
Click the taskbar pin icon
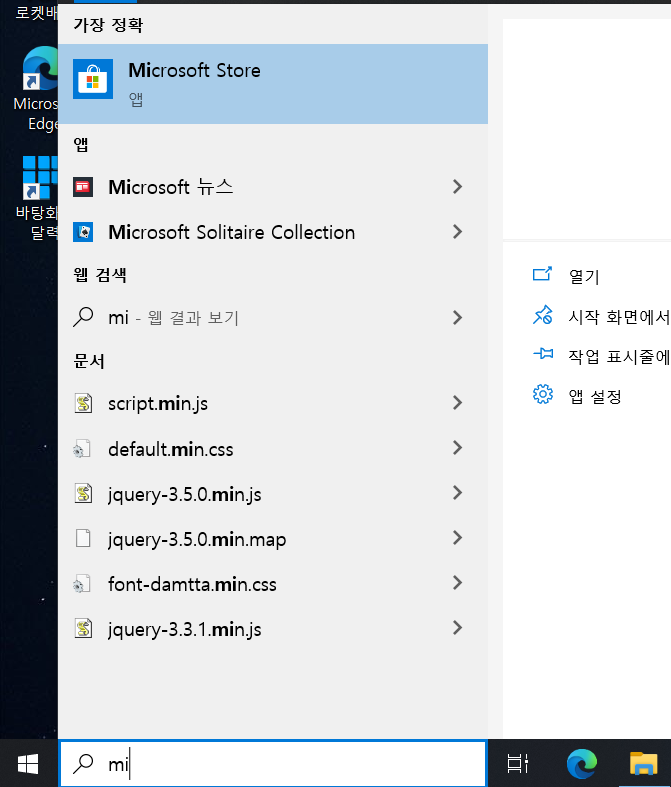tap(543, 354)
